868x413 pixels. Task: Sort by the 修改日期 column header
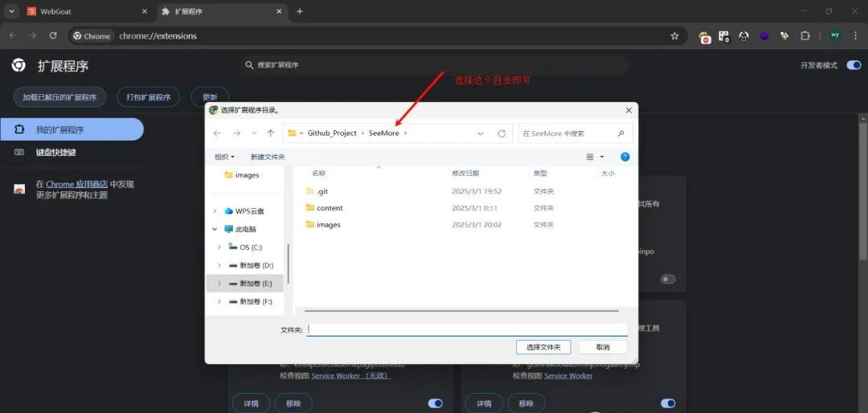pyautogui.click(x=465, y=174)
